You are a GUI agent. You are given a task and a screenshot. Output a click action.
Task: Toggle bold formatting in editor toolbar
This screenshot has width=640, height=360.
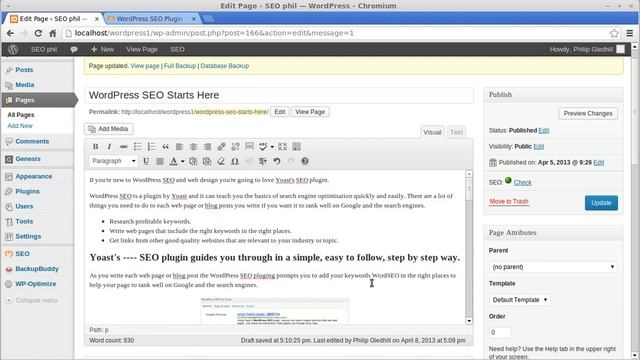click(95, 147)
